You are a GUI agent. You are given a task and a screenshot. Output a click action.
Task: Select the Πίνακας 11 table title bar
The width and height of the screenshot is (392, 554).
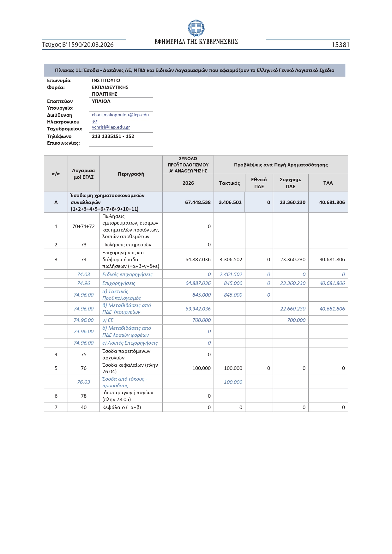194,70
